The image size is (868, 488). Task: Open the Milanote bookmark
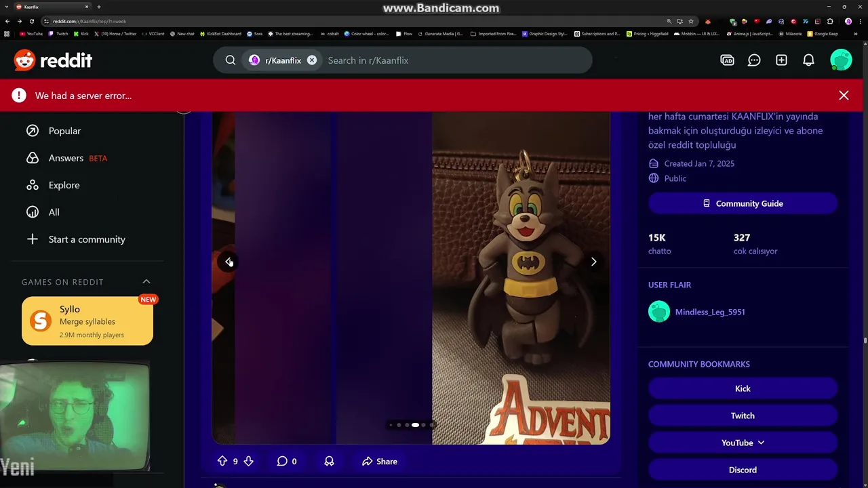tap(790, 34)
